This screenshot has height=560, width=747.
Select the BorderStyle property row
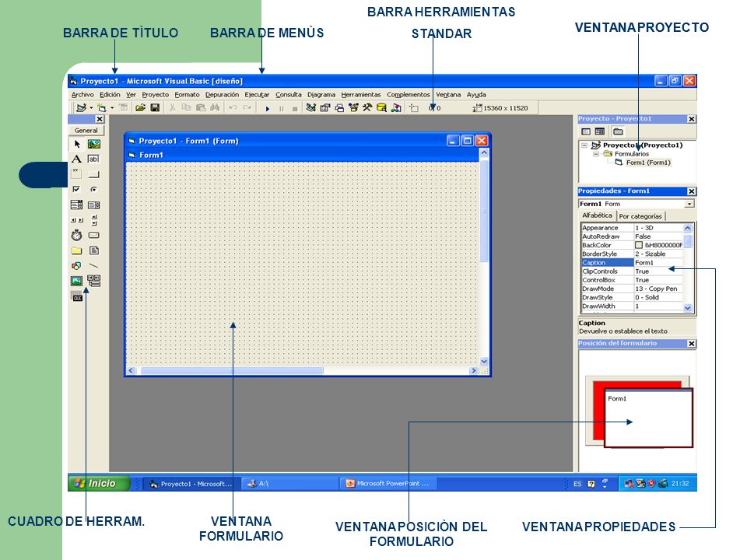(x=632, y=254)
